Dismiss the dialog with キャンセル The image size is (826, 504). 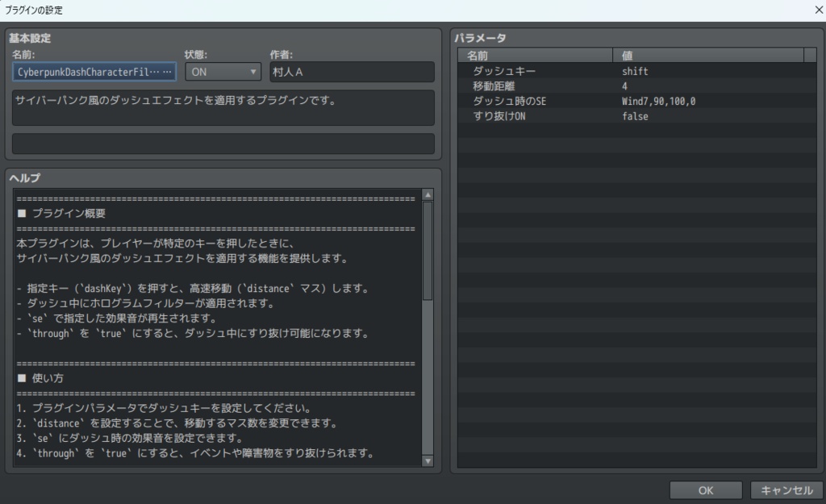click(784, 489)
